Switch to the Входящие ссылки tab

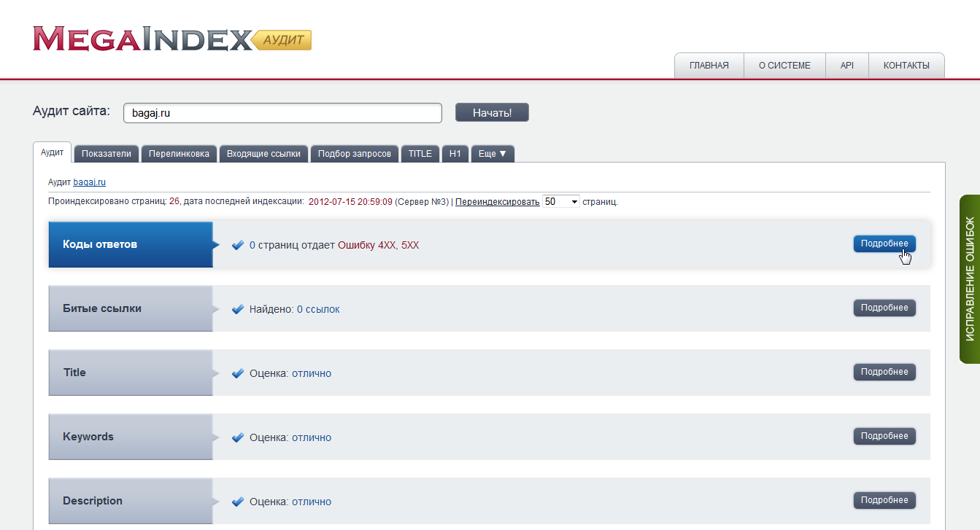pyautogui.click(x=263, y=154)
